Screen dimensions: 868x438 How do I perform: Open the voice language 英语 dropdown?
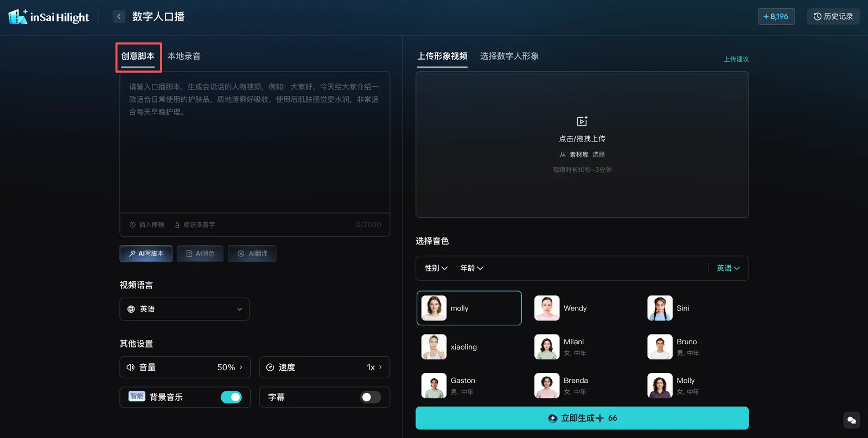(x=729, y=268)
